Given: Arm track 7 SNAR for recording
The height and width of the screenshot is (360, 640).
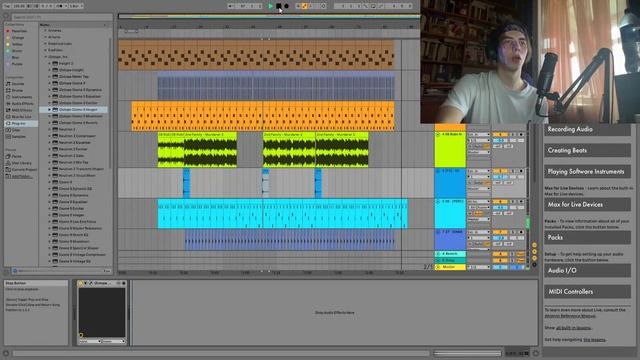Looking at the screenshot, I should (x=521, y=232).
